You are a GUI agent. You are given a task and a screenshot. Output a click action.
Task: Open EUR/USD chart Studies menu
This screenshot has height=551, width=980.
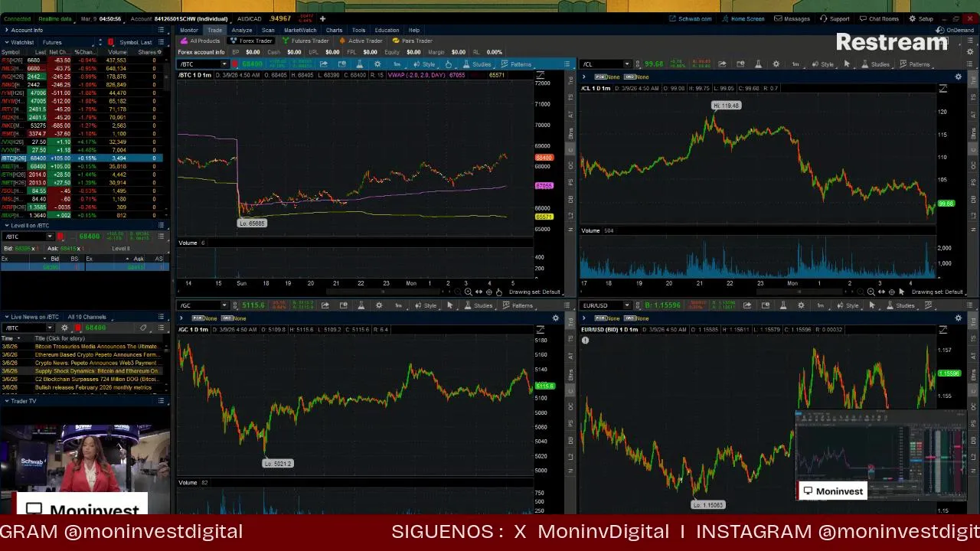click(x=901, y=305)
